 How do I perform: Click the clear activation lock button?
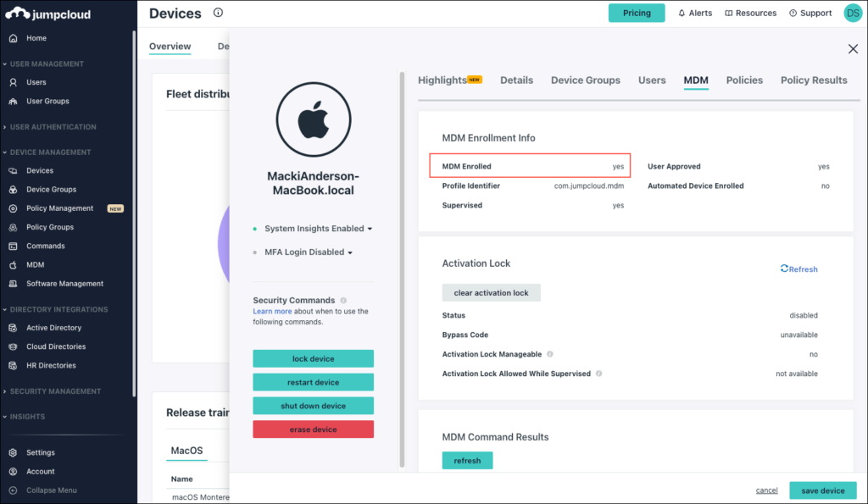click(x=491, y=293)
